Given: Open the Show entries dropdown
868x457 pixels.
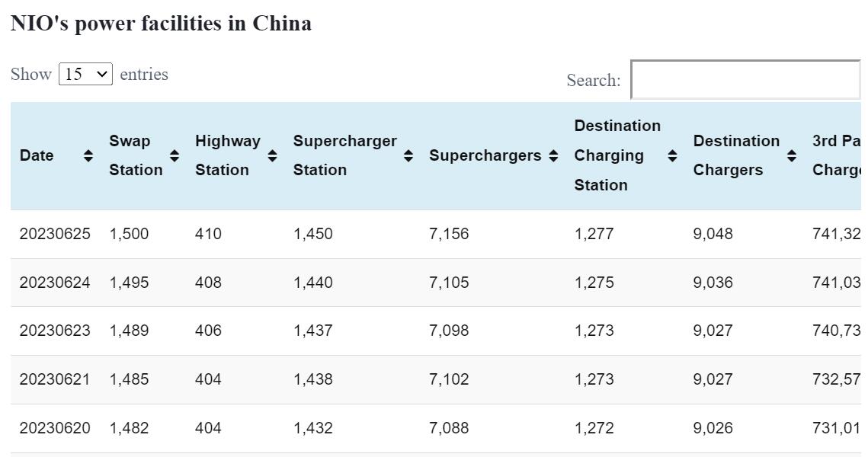Looking at the screenshot, I should pyautogui.click(x=85, y=75).
